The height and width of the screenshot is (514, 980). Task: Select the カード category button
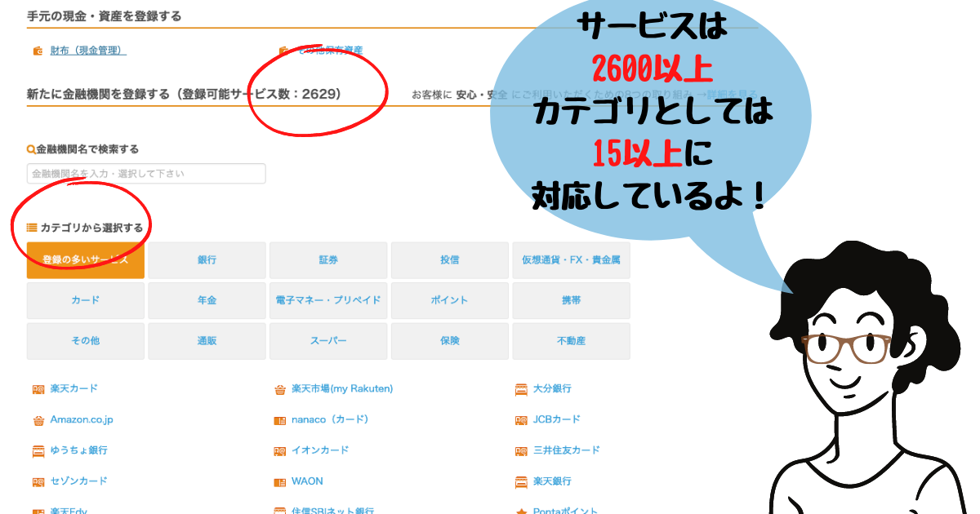(x=85, y=300)
